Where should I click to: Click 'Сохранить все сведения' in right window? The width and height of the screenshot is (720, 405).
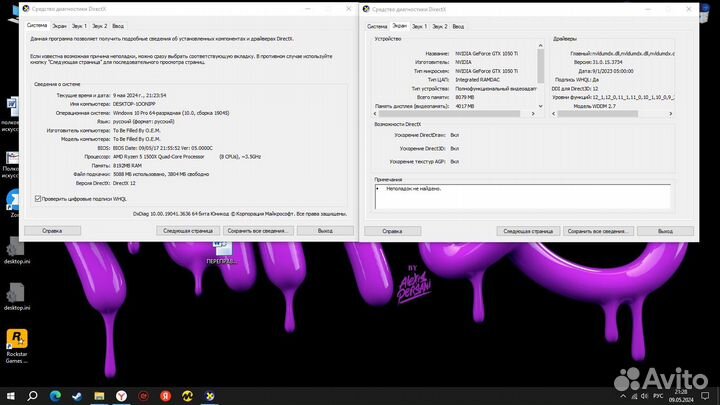(598, 231)
